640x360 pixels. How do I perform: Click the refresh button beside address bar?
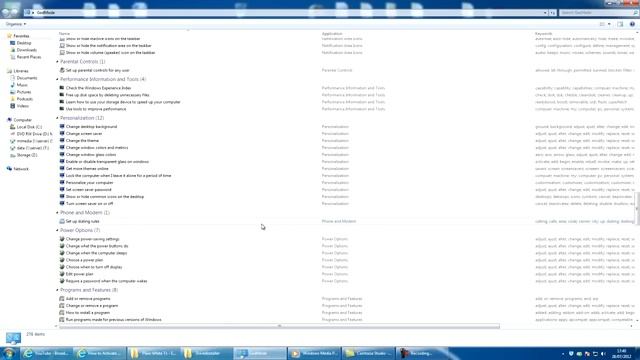coord(552,13)
